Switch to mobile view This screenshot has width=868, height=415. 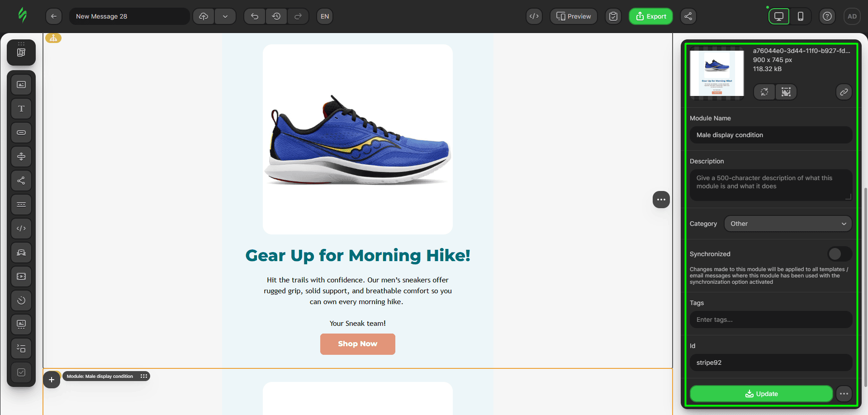(x=800, y=16)
